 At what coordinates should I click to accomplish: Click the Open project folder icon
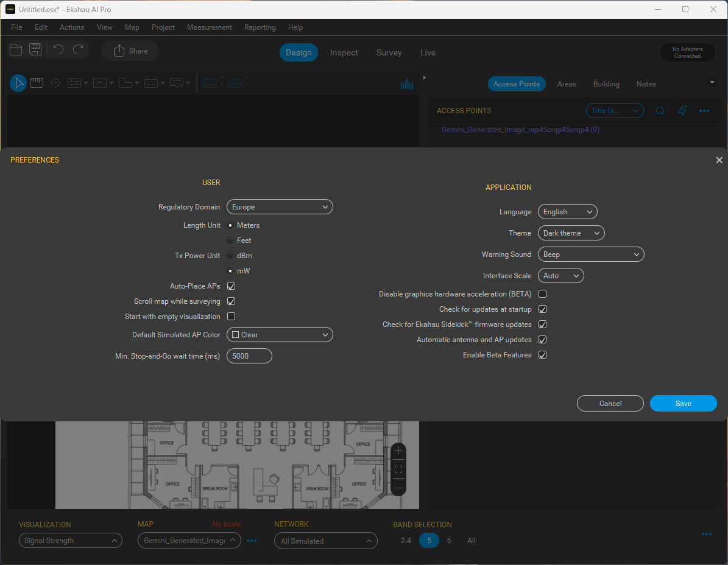(x=16, y=50)
